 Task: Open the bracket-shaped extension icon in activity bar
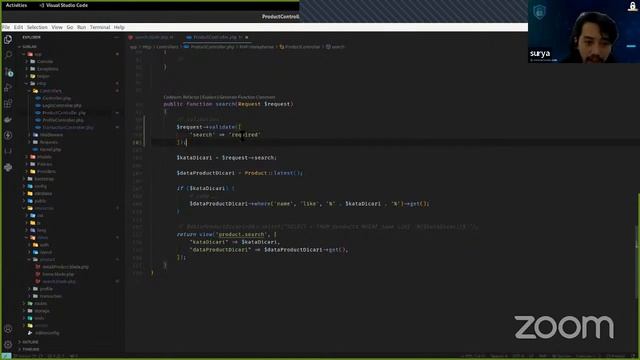[x=8, y=151]
